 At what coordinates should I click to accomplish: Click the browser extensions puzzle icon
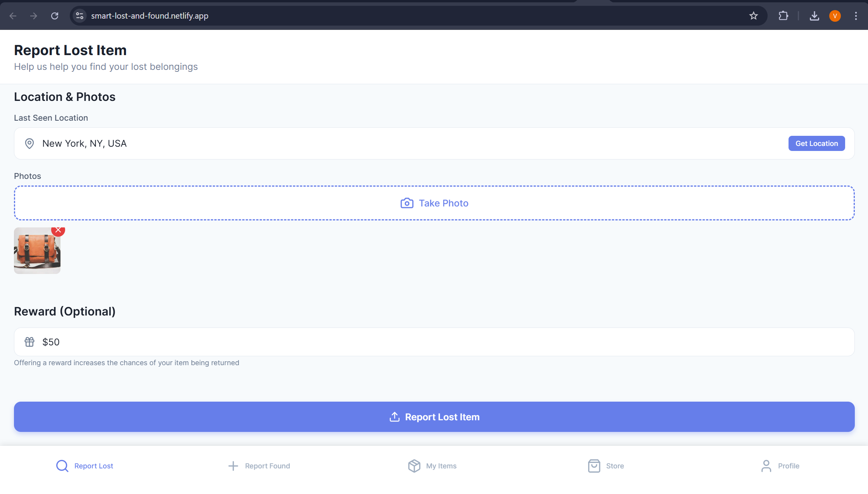pyautogui.click(x=783, y=16)
